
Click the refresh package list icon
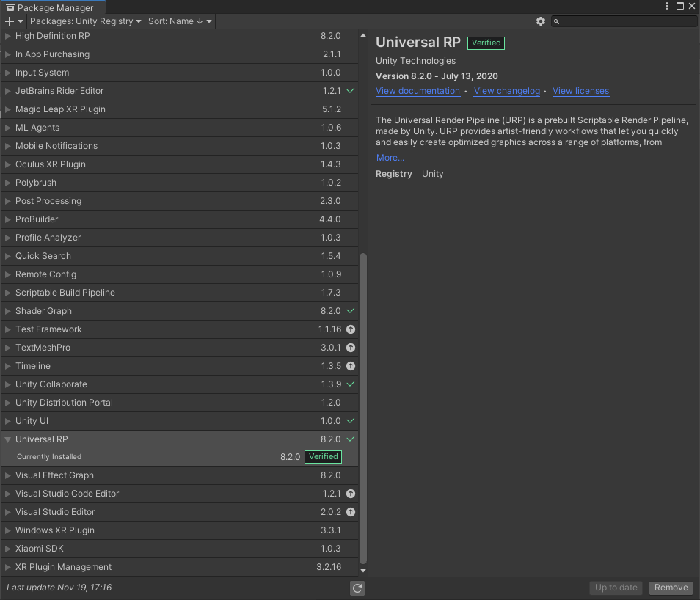(357, 588)
